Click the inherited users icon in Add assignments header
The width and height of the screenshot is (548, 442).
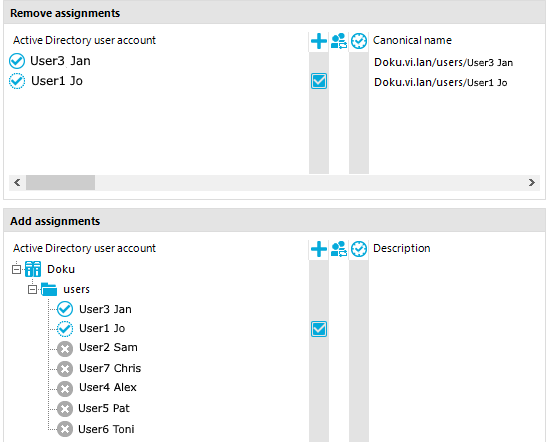[339, 249]
